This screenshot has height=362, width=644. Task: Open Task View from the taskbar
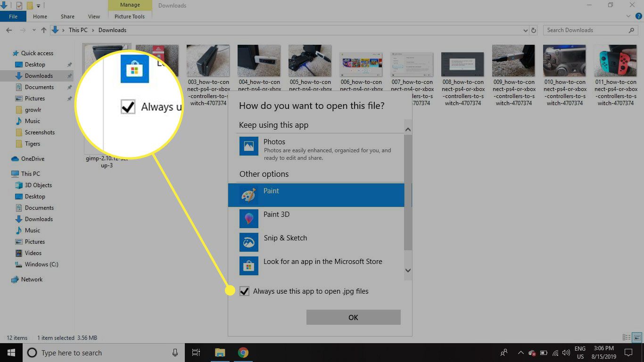pos(196,353)
